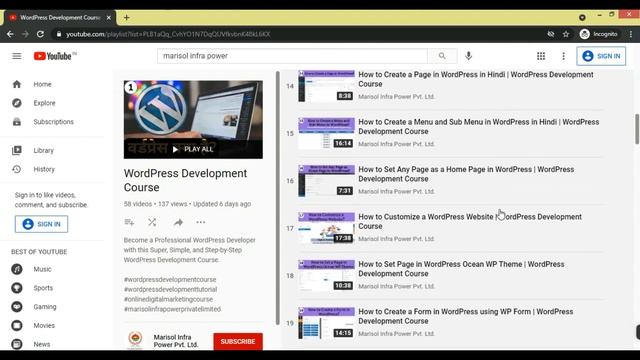Save playlist with the add-to-library icon
This screenshot has width=640, height=360.
coord(129,222)
